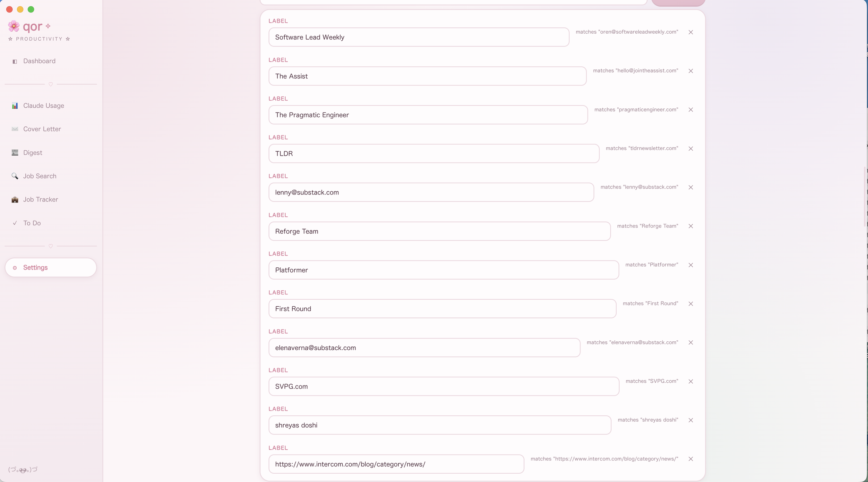Edit the lenny@substack.com label field
Screen dimensions: 868x482
[431, 192]
